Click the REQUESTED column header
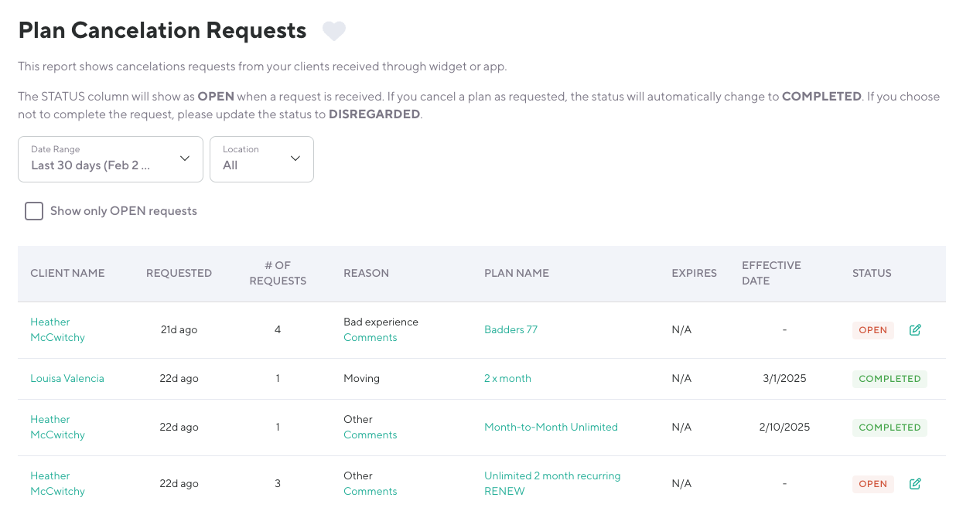 179,274
